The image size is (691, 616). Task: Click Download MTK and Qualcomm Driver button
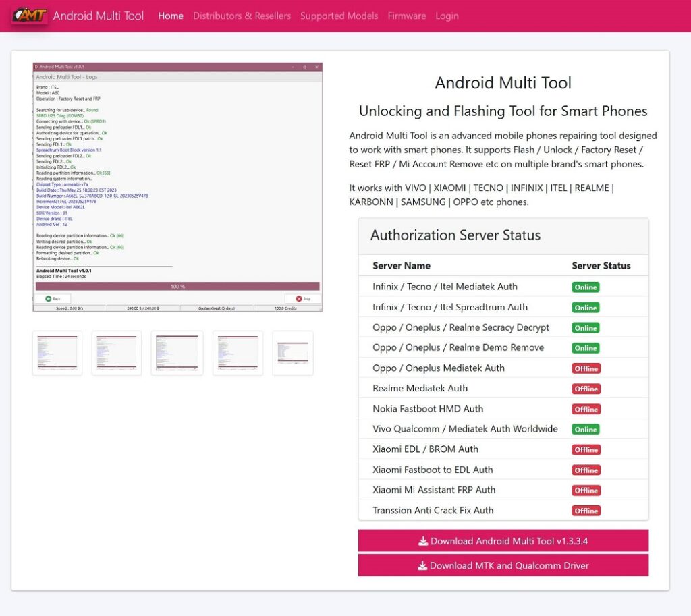pos(503,565)
